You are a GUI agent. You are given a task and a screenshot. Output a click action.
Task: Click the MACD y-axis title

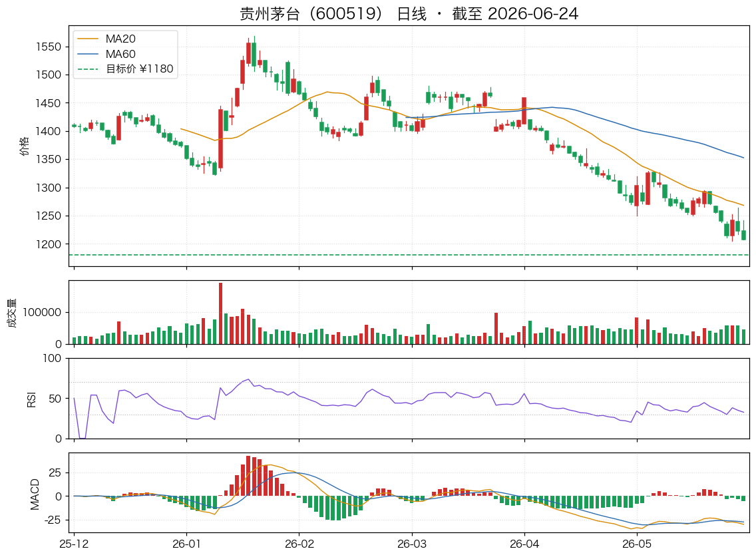(x=35, y=493)
